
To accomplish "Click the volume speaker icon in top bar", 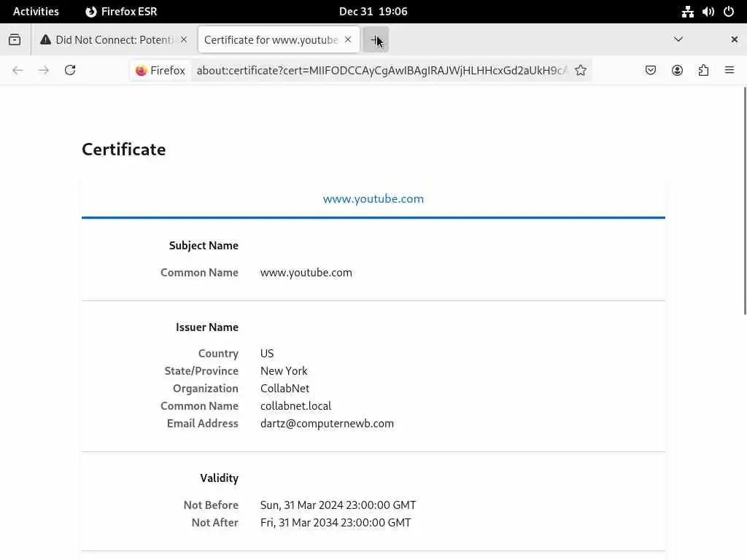I will (x=708, y=12).
